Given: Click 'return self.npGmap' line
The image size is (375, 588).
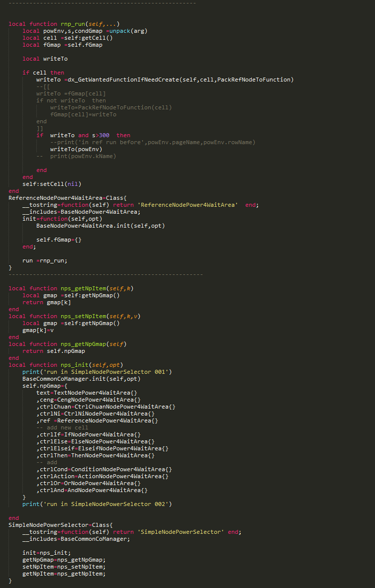Looking at the screenshot, I should 54,351.
